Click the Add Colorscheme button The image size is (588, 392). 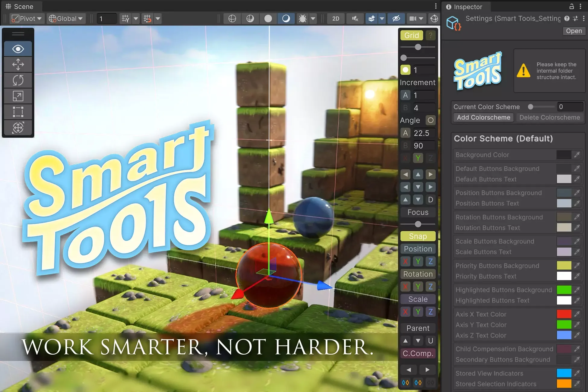click(483, 118)
